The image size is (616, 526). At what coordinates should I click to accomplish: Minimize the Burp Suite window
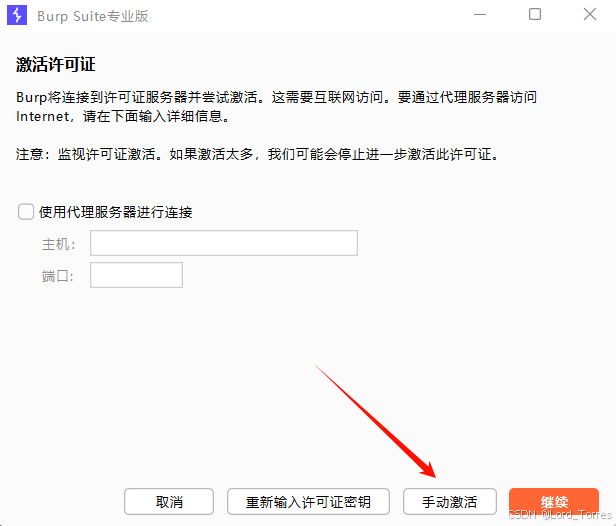coord(480,15)
